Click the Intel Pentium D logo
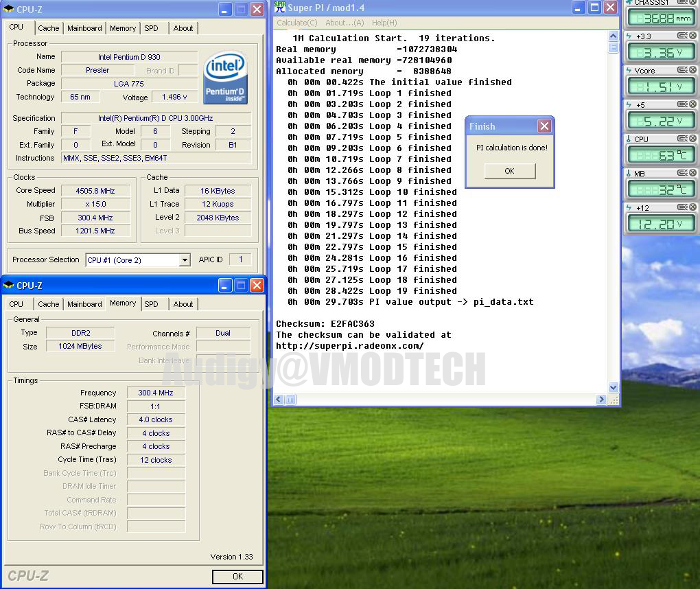700x589 pixels. pos(226,78)
